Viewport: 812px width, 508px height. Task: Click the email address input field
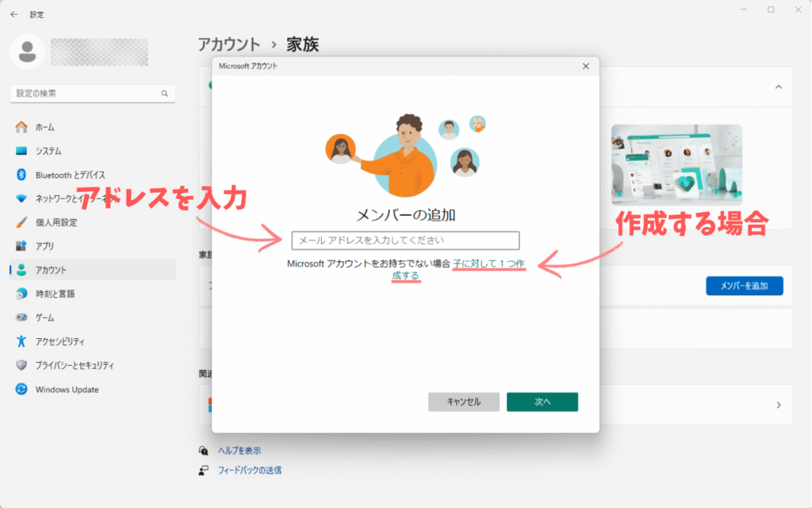tap(405, 241)
